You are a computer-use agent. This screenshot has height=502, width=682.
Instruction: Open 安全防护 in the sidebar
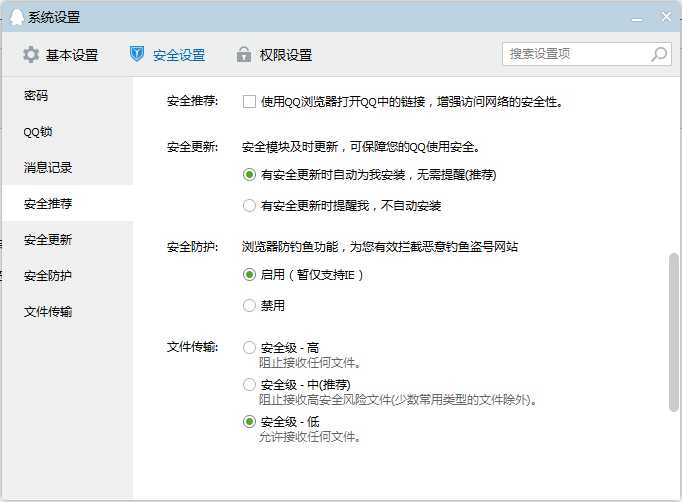[67, 276]
